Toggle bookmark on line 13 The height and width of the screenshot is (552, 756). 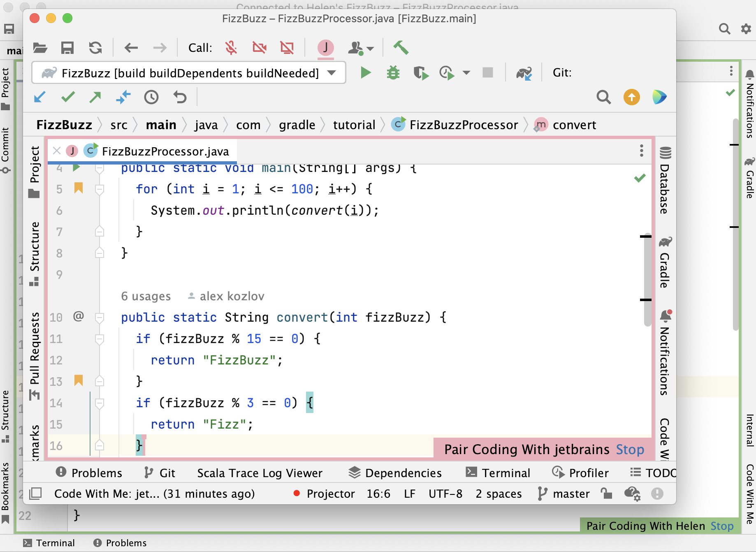[x=79, y=380]
